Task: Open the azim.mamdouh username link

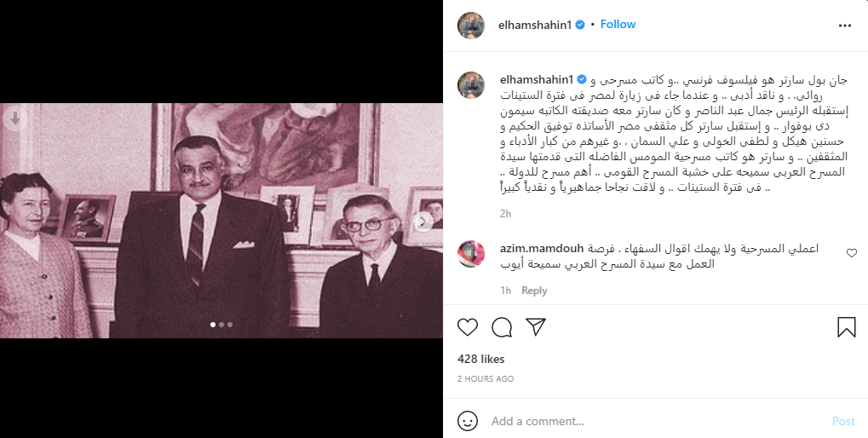Action: click(x=542, y=248)
